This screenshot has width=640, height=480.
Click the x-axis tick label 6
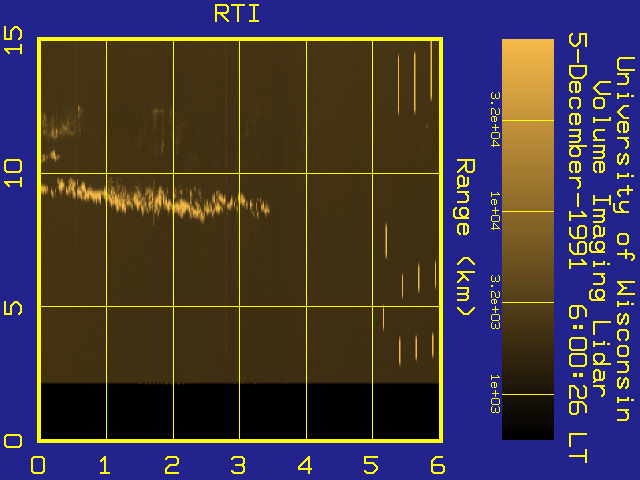pos(438,464)
